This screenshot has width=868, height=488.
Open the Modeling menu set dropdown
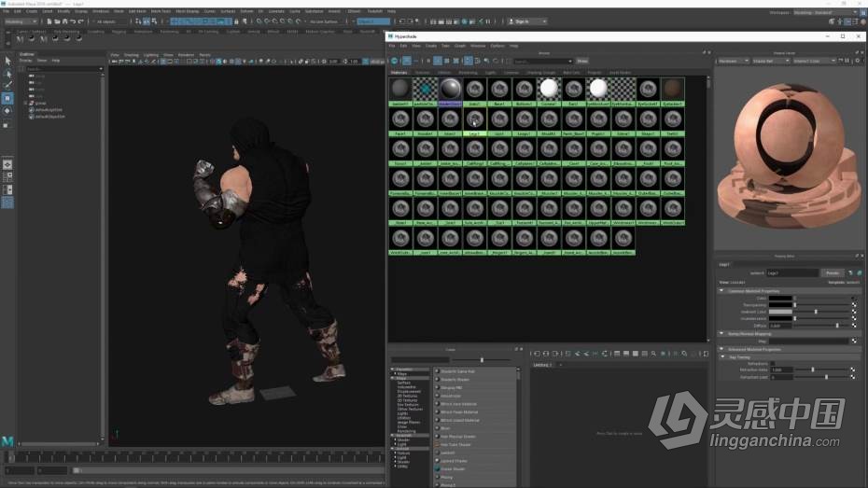tap(21, 21)
